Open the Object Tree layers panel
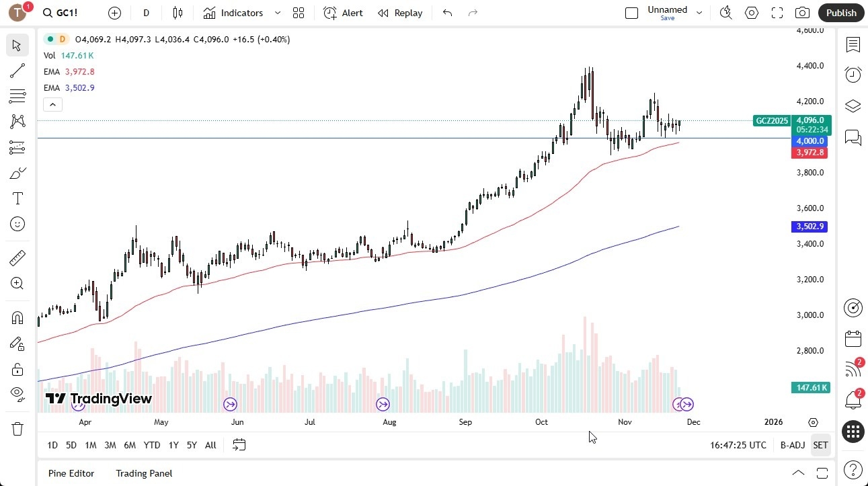This screenshot has width=868, height=486. 853,106
